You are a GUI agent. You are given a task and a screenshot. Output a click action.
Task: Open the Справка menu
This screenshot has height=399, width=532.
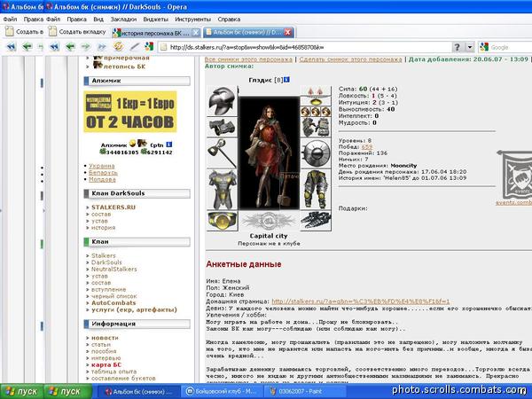pyautogui.click(x=229, y=20)
